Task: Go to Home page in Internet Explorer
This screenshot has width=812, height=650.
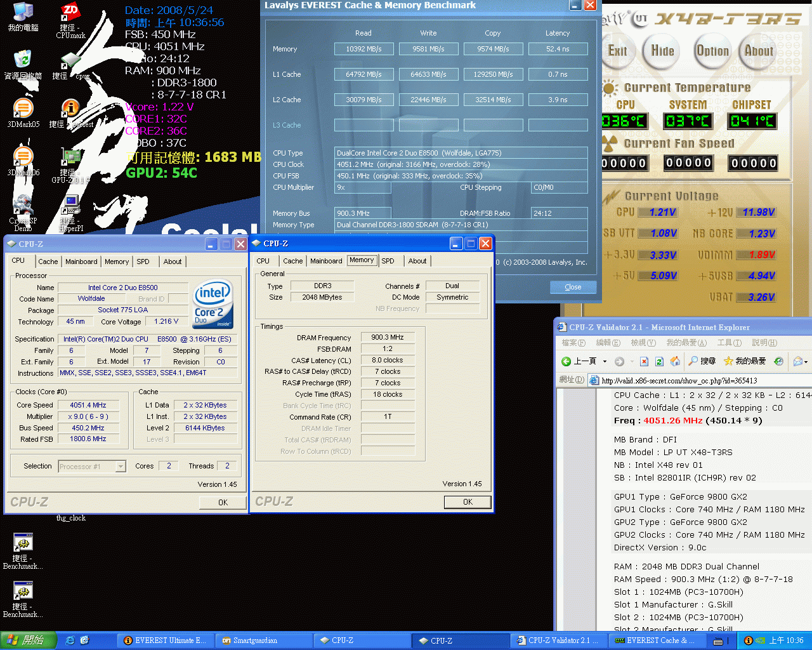Action: [675, 361]
